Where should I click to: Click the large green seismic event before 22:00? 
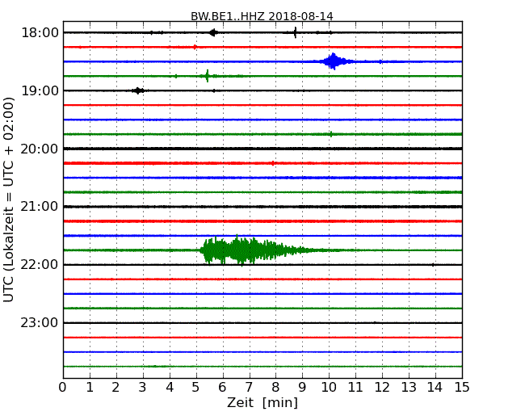[254, 250]
